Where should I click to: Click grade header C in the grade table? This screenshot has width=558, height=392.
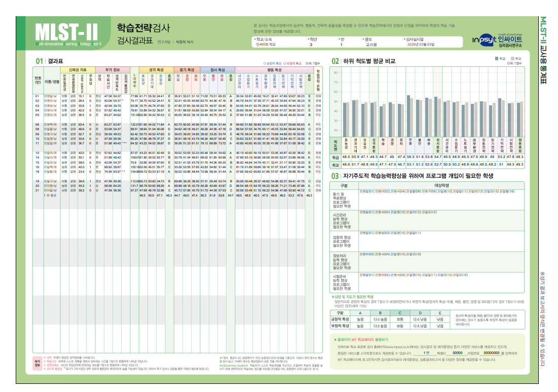(400, 313)
